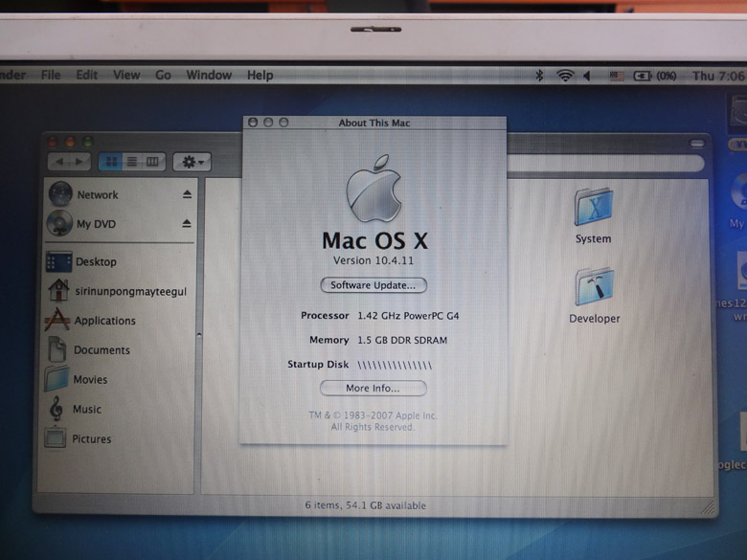Switch Finder to list view

coord(132,162)
